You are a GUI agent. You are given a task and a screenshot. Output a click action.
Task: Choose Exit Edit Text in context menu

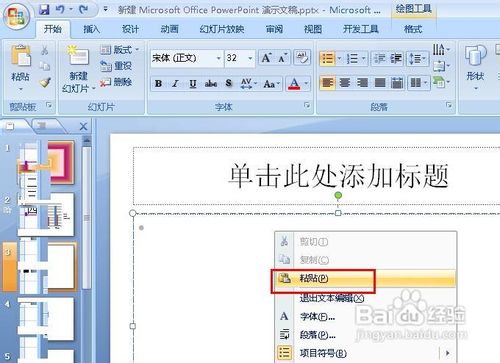(365, 298)
